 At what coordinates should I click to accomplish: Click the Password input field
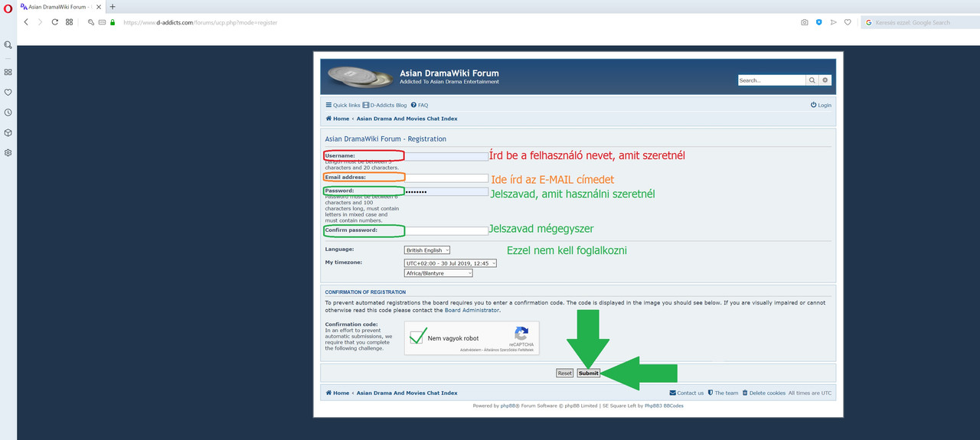[446, 191]
